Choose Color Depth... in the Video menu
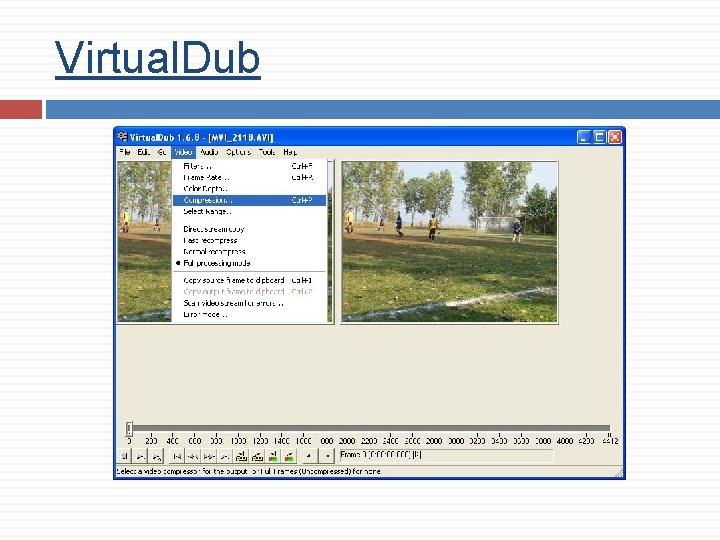Screen dimensions: 720x540 click(249, 189)
